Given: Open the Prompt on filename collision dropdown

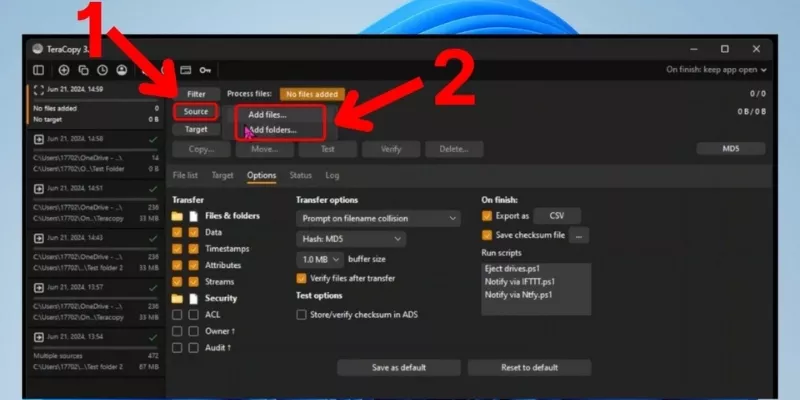Looking at the screenshot, I should click(378, 218).
